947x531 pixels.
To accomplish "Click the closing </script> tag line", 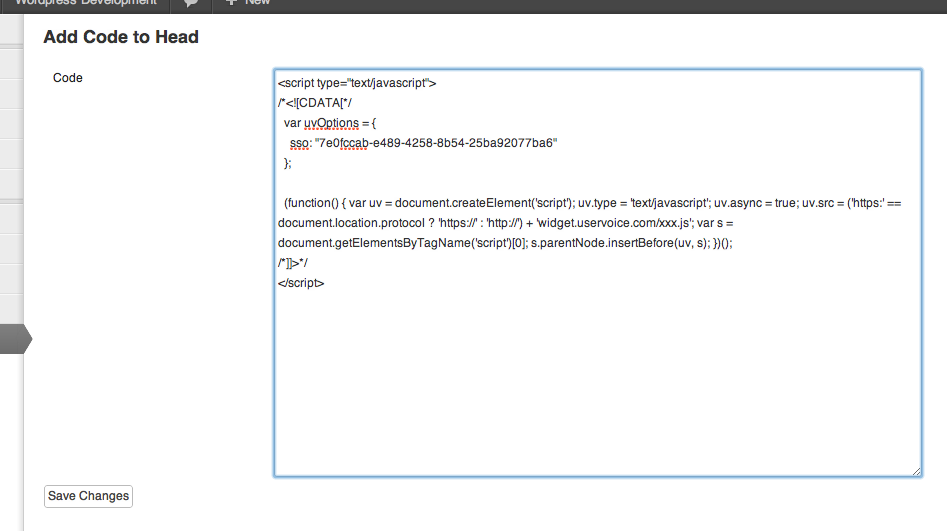I will coord(301,283).
